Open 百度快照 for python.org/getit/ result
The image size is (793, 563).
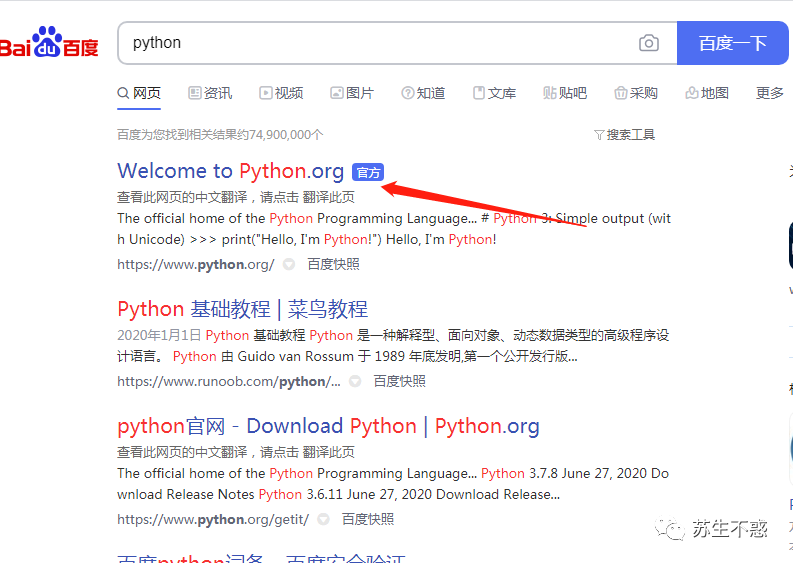click(x=368, y=519)
